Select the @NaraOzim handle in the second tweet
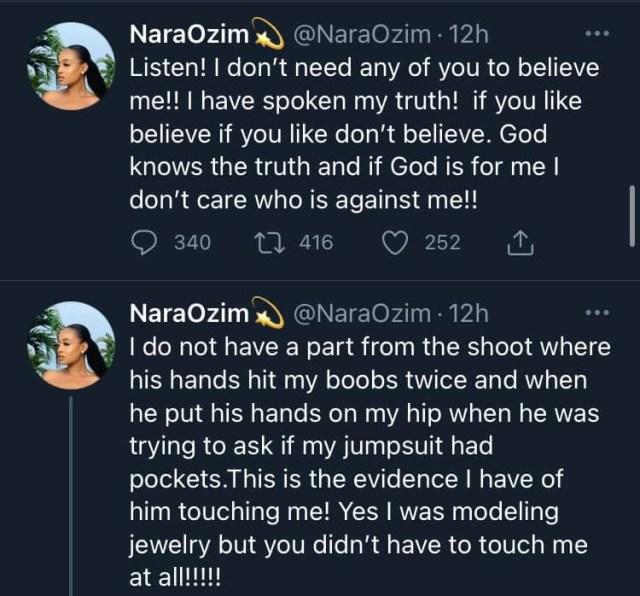Viewport: 640px width, 596px height. pyautogui.click(x=361, y=314)
